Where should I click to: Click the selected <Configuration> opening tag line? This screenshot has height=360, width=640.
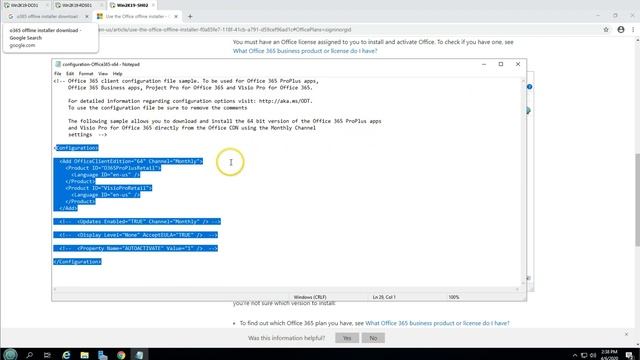coord(76,148)
